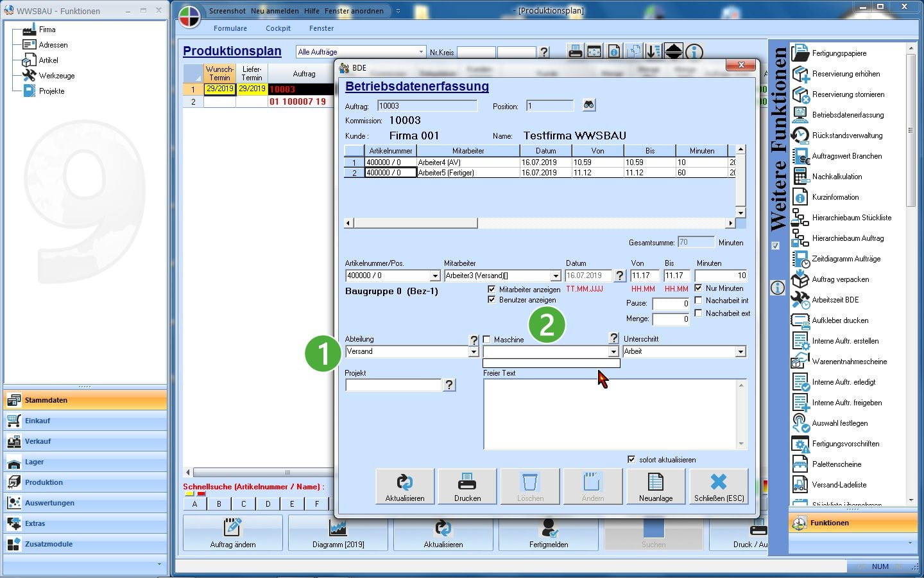Viewport: 924px width, 578px height.
Task: Toggle sofort aktualisieren checkbox
Action: click(x=631, y=459)
